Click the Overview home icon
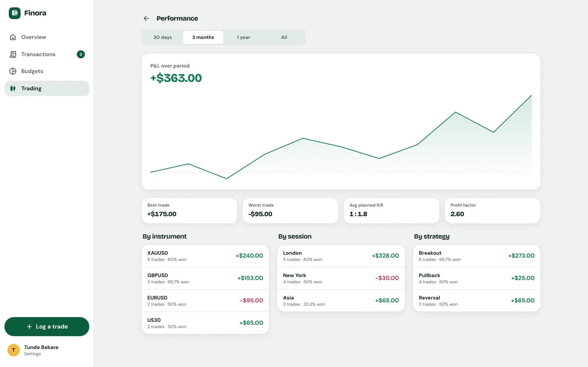The width and height of the screenshot is (588, 367). pyautogui.click(x=13, y=37)
